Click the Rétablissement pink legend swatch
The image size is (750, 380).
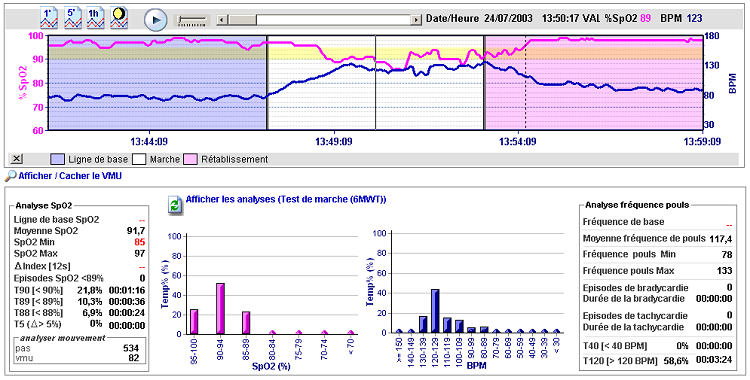coord(191,159)
